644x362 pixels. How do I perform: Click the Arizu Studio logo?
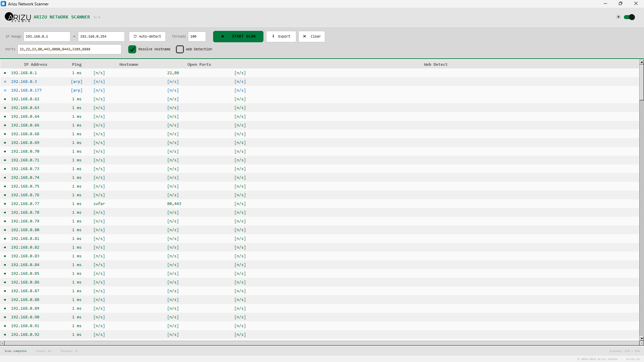tap(18, 17)
